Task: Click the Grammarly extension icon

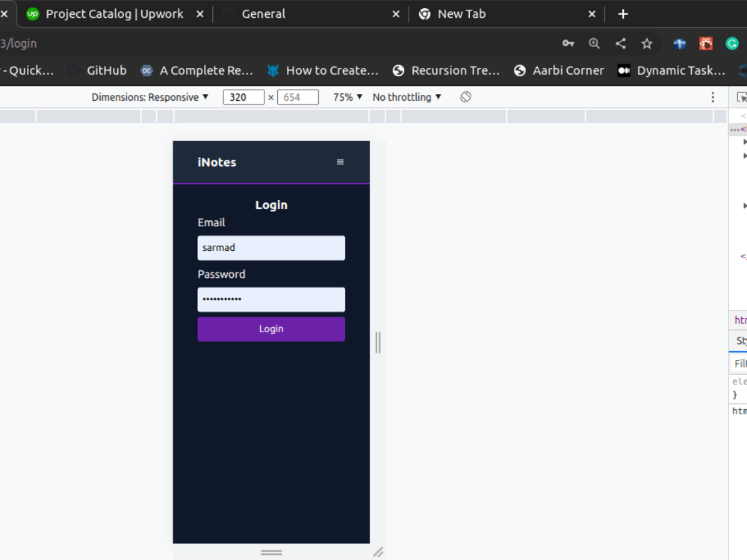Action: coord(733,44)
